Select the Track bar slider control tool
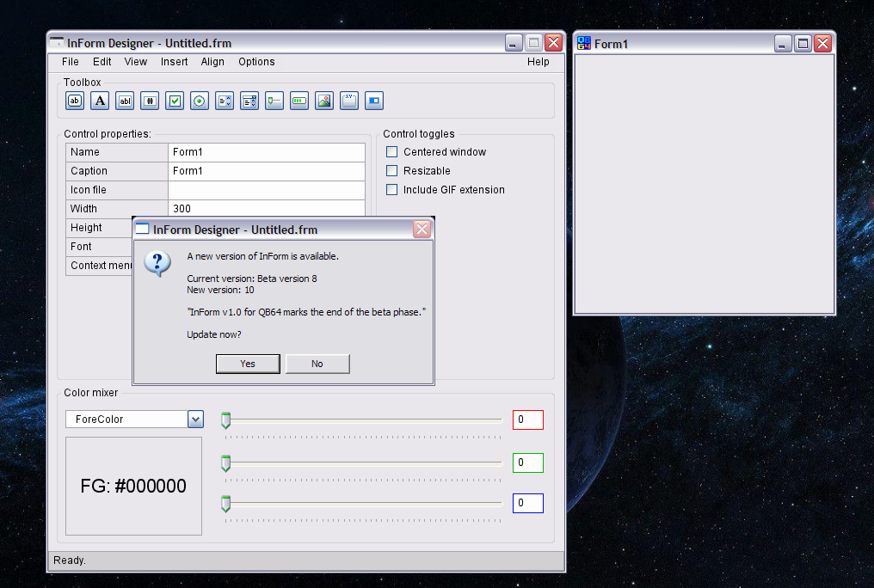The height and width of the screenshot is (588, 874). coord(274,101)
